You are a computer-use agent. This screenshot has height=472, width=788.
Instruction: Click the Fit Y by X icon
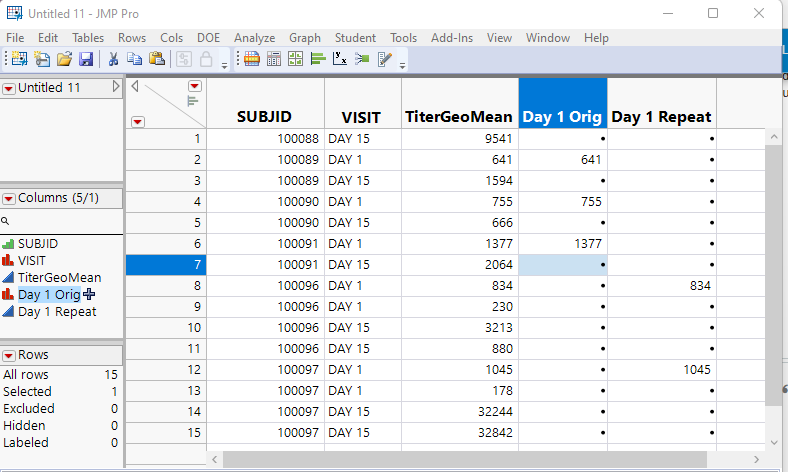click(340, 59)
